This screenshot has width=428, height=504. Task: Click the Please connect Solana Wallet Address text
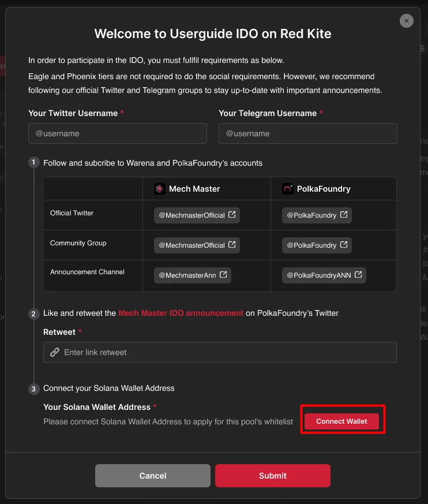click(x=168, y=421)
